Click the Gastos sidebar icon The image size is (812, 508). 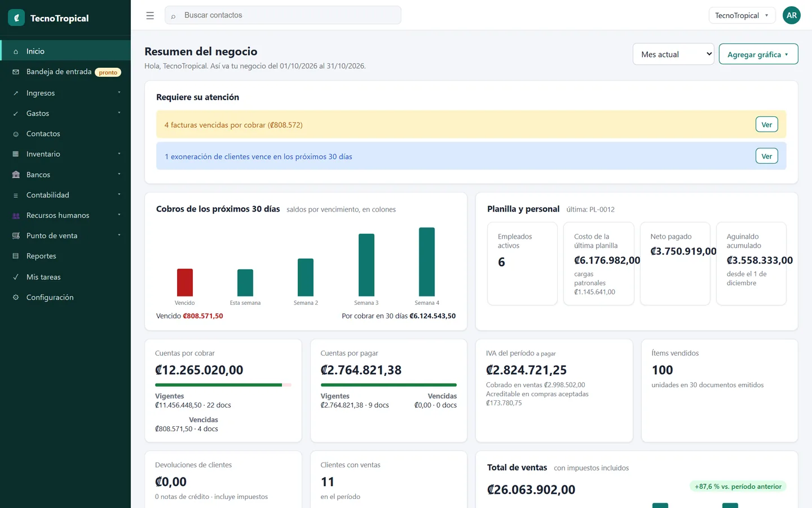click(x=16, y=113)
